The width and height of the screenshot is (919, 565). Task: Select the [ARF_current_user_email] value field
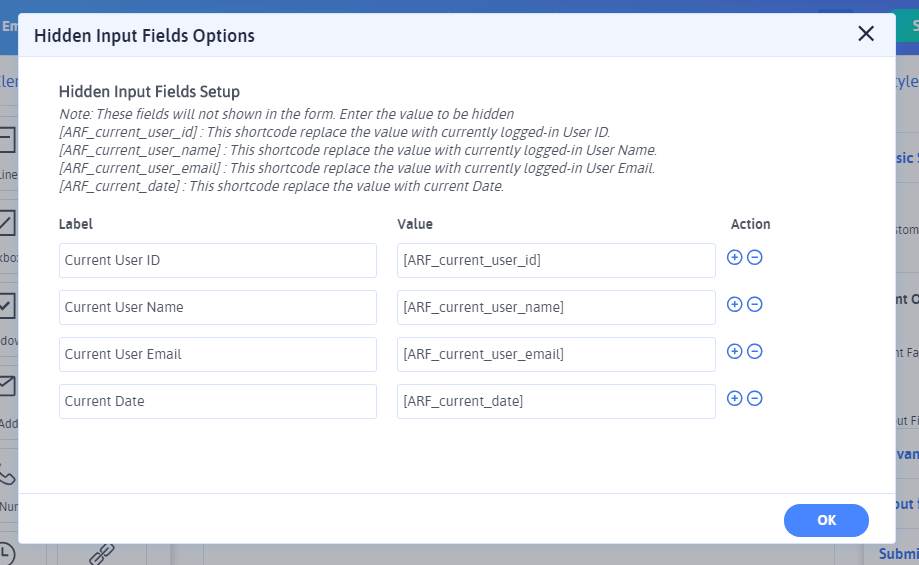point(555,354)
